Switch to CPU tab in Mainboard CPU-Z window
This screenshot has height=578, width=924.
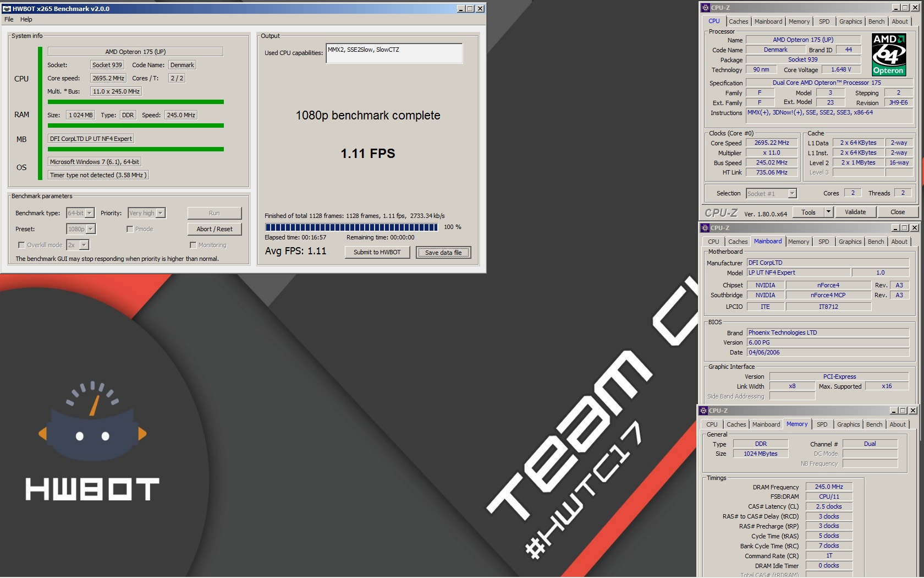point(713,242)
